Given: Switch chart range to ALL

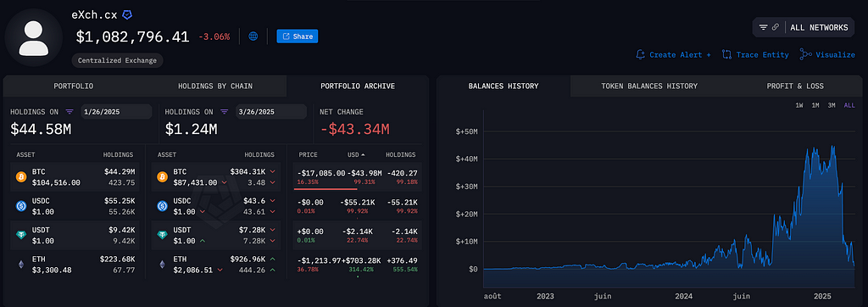Looking at the screenshot, I should coord(849,105).
